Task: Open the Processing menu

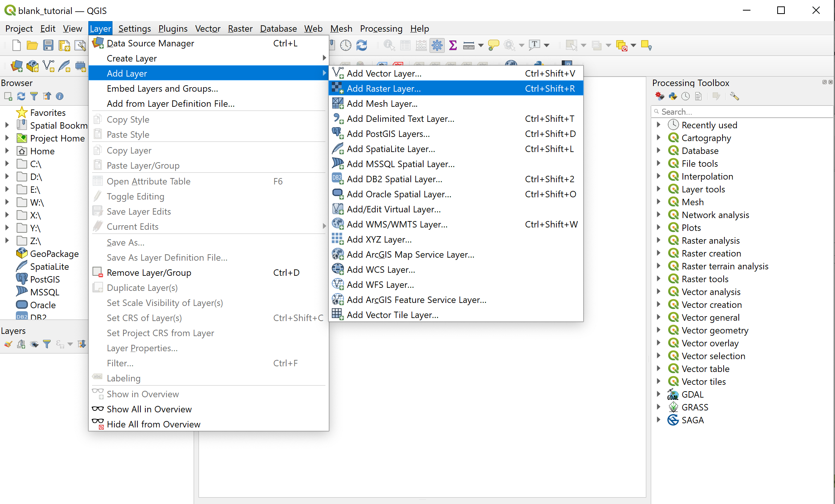Action: tap(381, 29)
